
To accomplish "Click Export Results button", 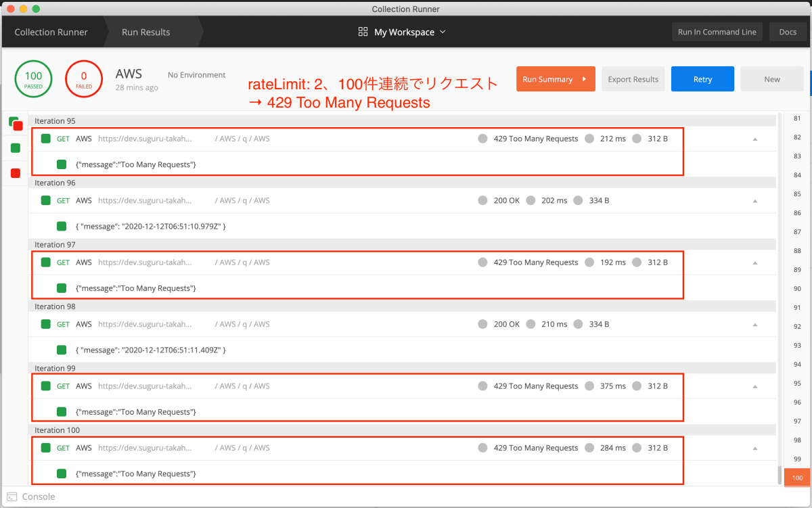I will pos(633,79).
